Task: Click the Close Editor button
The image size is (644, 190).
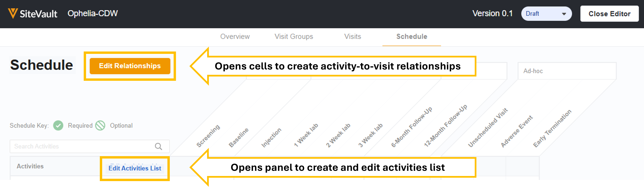Action: [x=609, y=14]
